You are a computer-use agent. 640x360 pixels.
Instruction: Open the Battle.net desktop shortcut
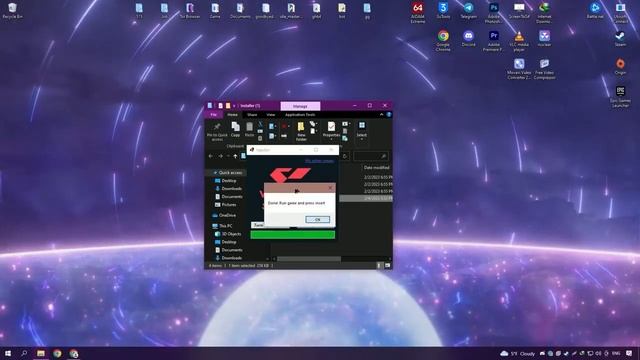[x=595, y=11]
